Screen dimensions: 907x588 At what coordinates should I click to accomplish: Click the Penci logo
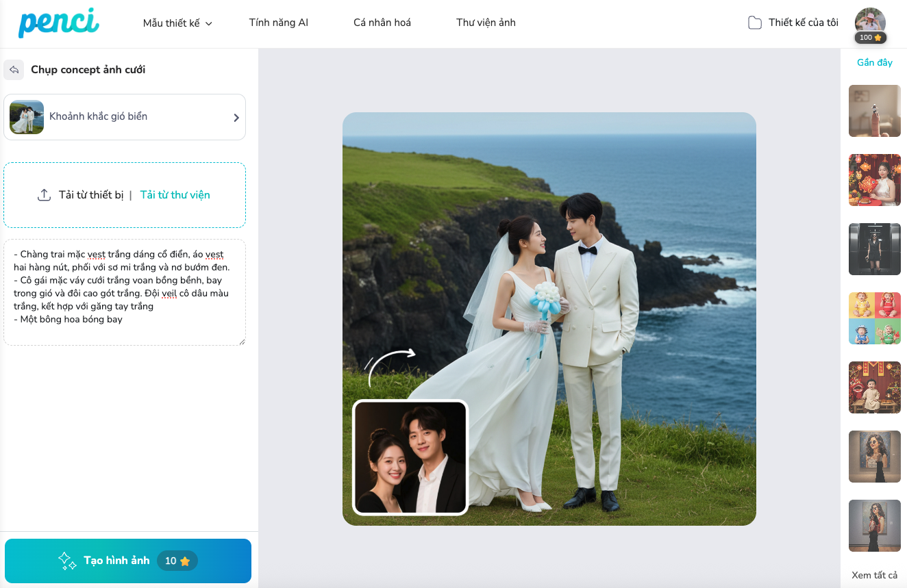pyautogui.click(x=58, y=23)
